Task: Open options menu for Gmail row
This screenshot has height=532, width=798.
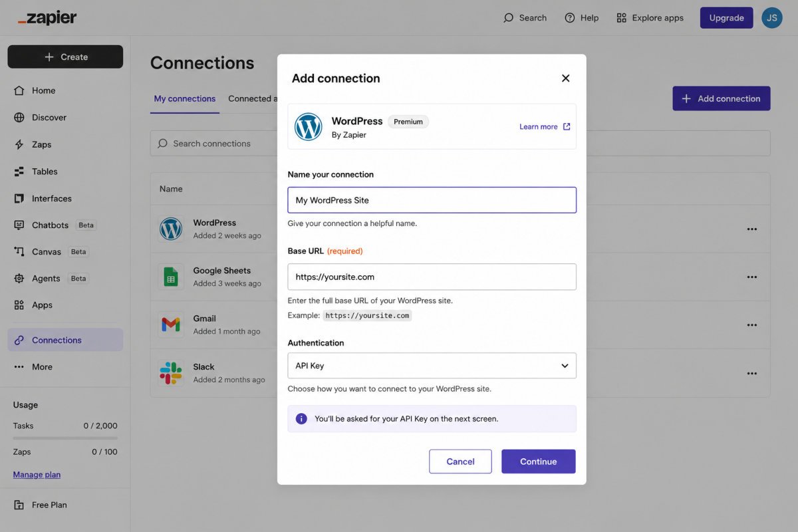Action: pyautogui.click(x=752, y=325)
